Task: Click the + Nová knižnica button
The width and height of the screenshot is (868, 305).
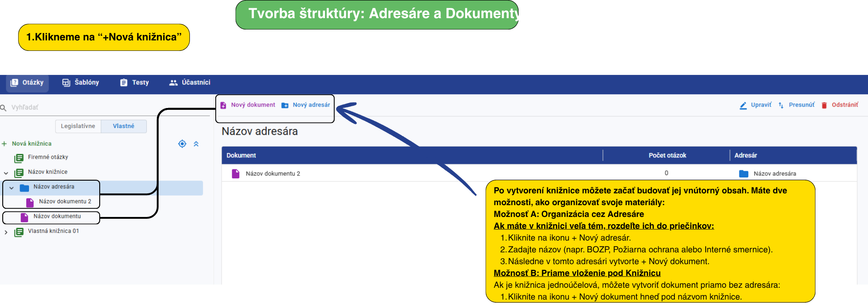Action: click(27, 144)
